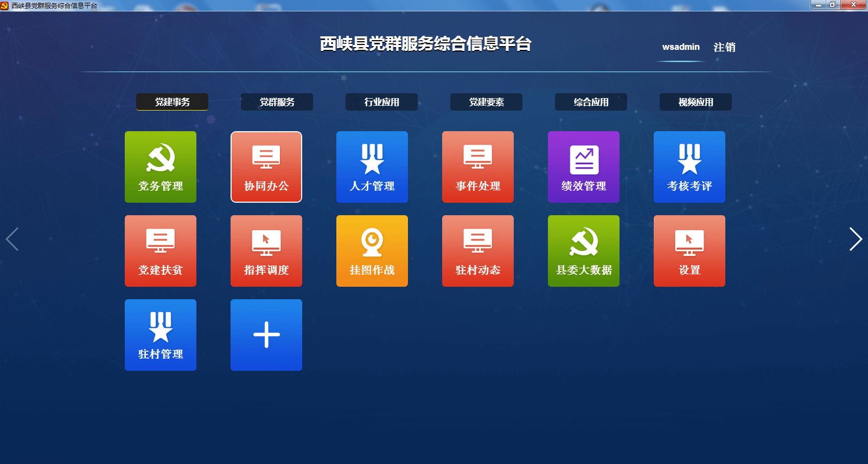Restore down the application window
The height and width of the screenshot is (464, 868).
coord(833,5)
